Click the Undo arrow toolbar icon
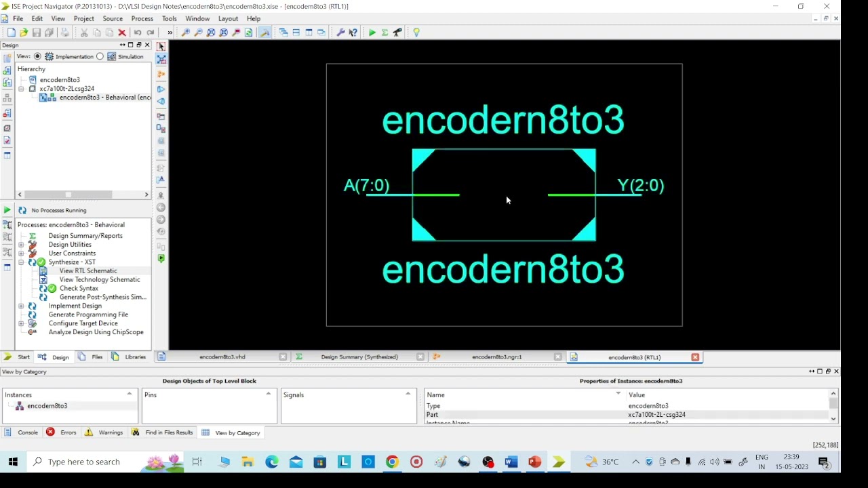 click(x=138, y=33)
